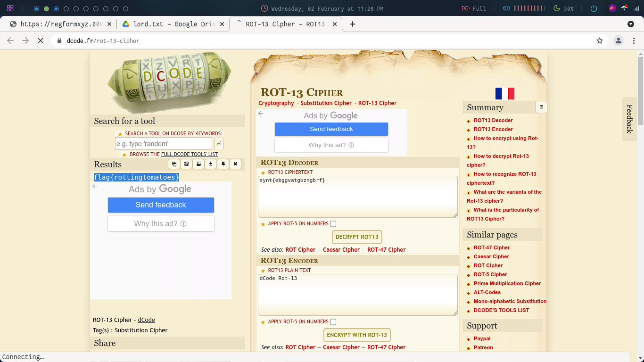Image resolution: width=644 pixels, height=362 pixels.
Task: Enable ROT-5 on numbers in decoder
Action: tap(333, 224)
